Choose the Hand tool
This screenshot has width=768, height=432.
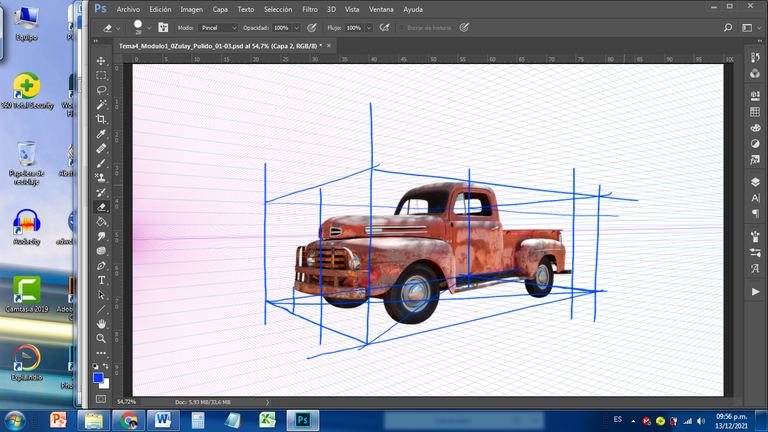click(101, 324)
